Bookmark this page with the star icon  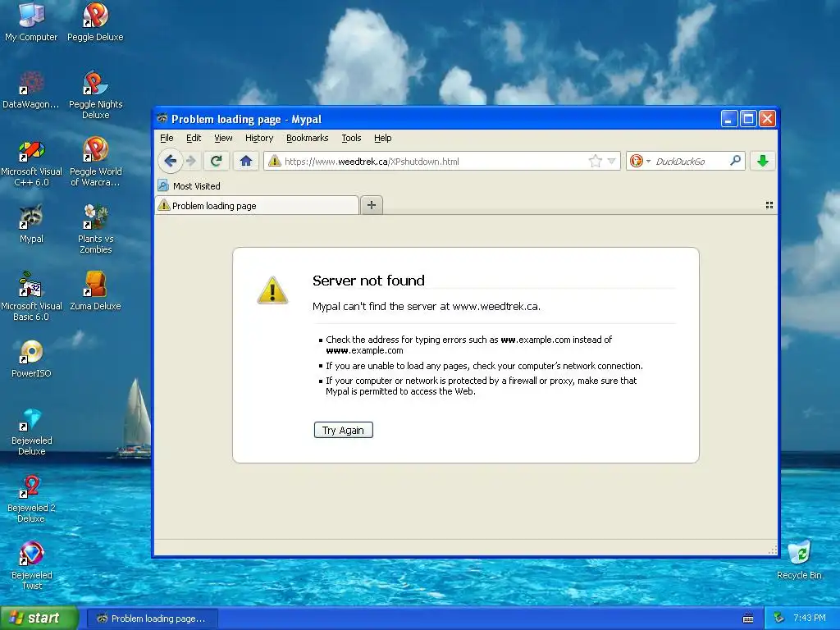click(595, 161)
